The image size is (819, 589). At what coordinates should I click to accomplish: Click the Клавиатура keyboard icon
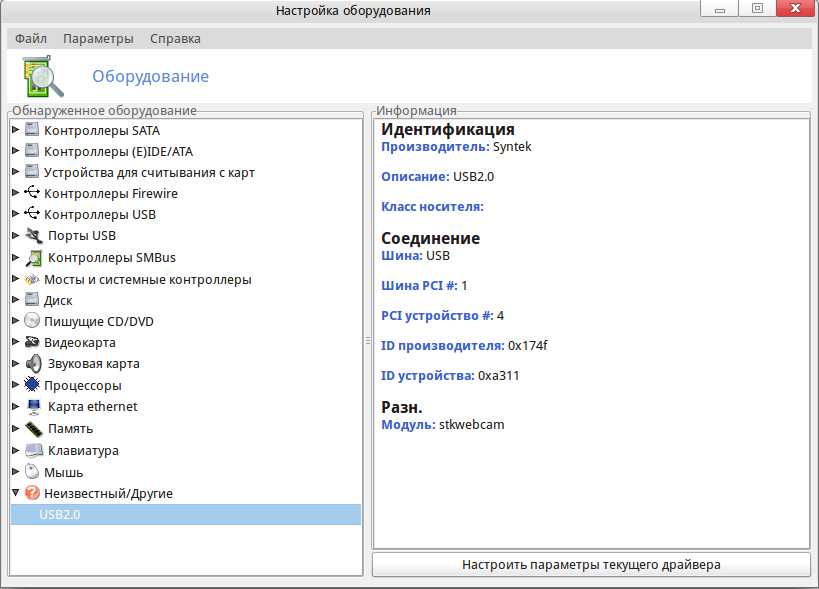point(34,450)
